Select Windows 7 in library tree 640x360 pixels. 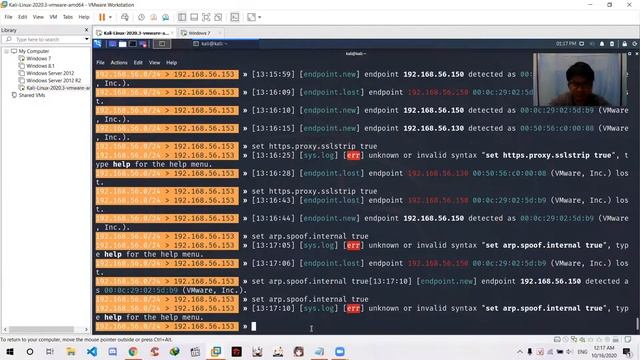(38, 58)
